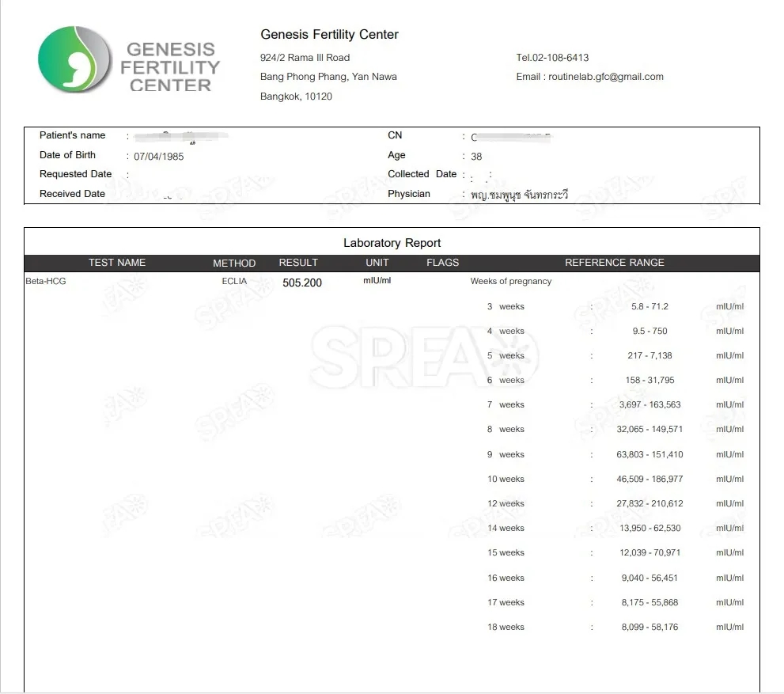Click the 12 weeks range 27,832 - 210,612
The width and height of the screenshot is (784, 694).
point(651,504)
